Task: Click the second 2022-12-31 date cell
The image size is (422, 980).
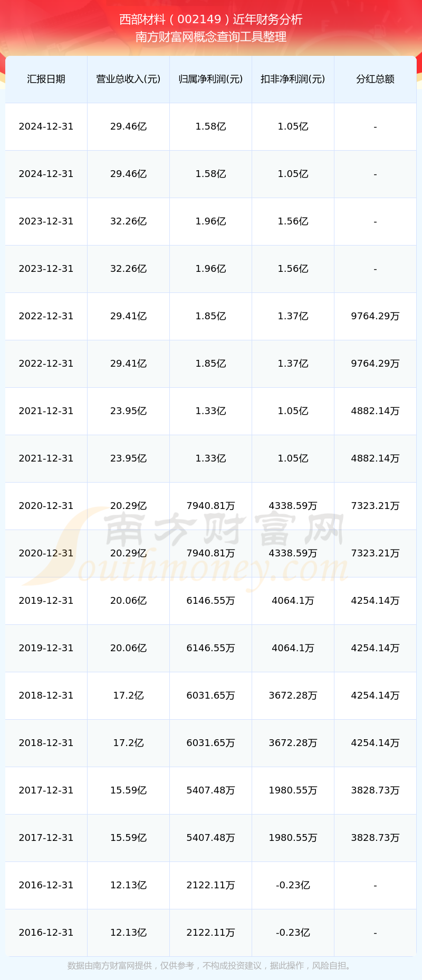Action: [x=46, y=364]
